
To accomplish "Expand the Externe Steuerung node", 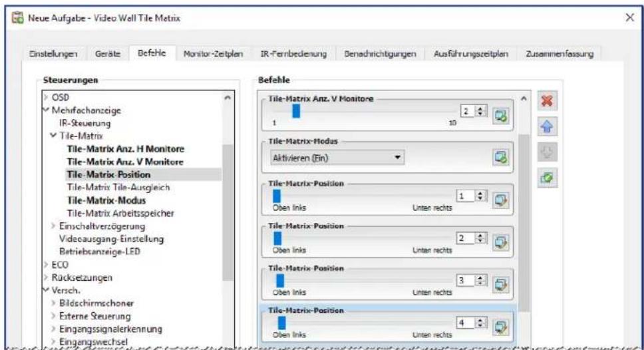I will tap(53, 316).
